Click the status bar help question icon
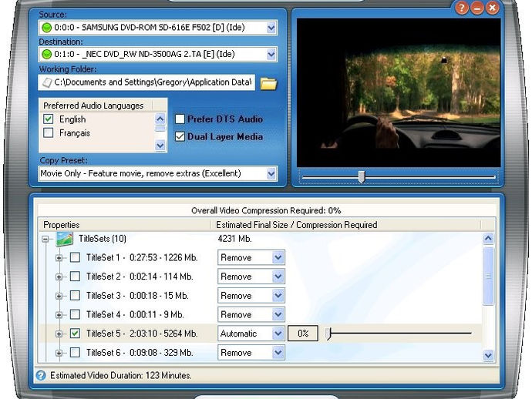The image size is (532, 399). pyautogui.click(x=41, y=375)
